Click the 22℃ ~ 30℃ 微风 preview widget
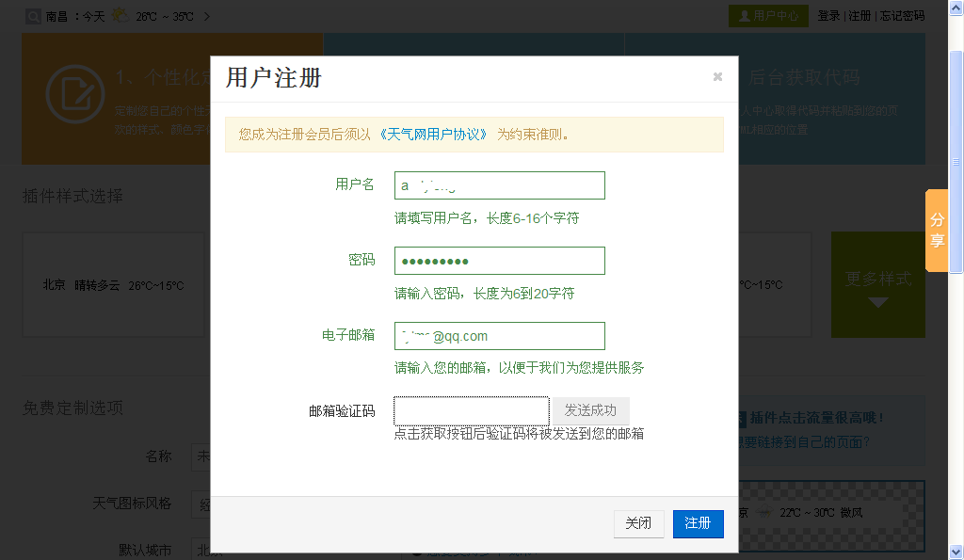 point(832,515)
